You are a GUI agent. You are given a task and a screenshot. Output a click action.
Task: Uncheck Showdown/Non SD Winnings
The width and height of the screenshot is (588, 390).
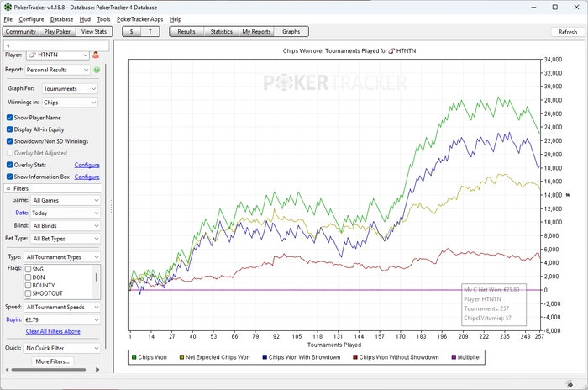pyautogui.click(x=10, y=141)
